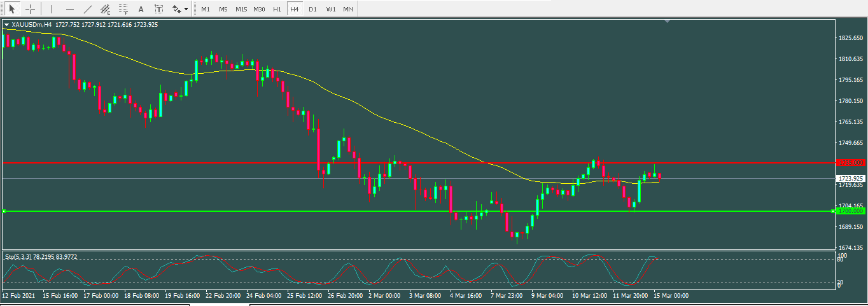This screenshot has width=868, height=306.
Task: Set chart period to D1
Action: 312,9
